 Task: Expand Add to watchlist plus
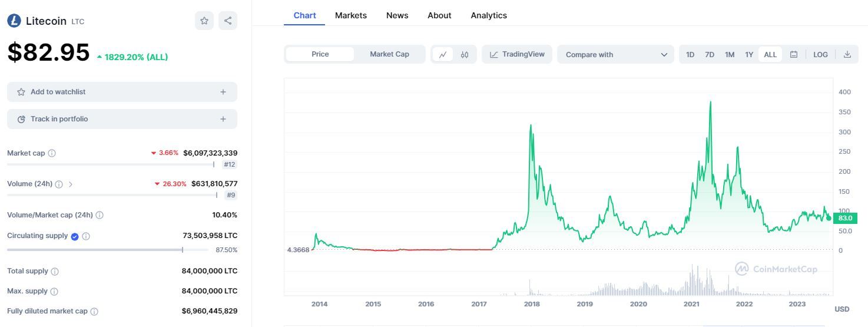click(223, 92)
